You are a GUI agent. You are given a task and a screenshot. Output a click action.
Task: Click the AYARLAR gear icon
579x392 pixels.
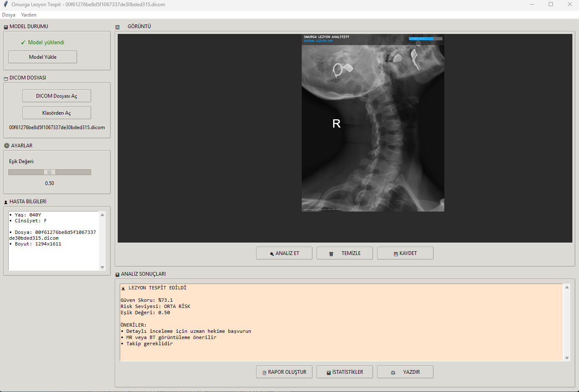(7, 146)
